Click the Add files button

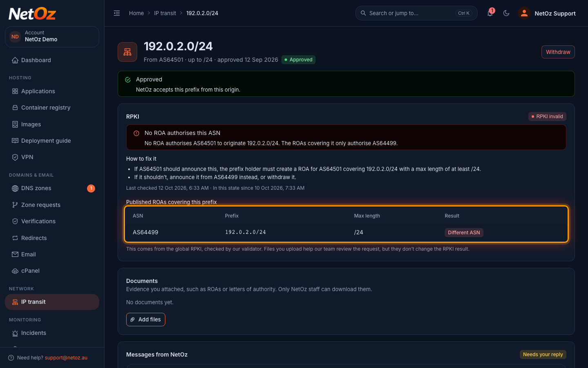pos(146,319)
